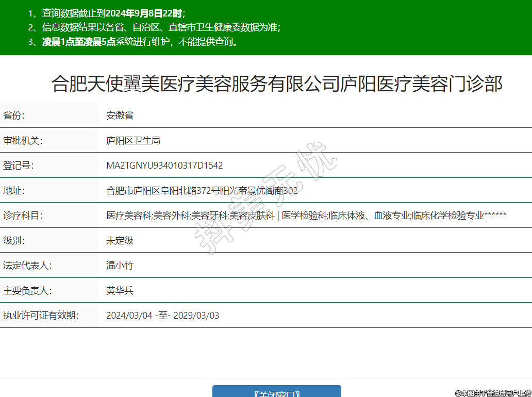Screen dimensions: 532x397
Task: Click the 安徽省 province value
Action: [x=120, y=115]
